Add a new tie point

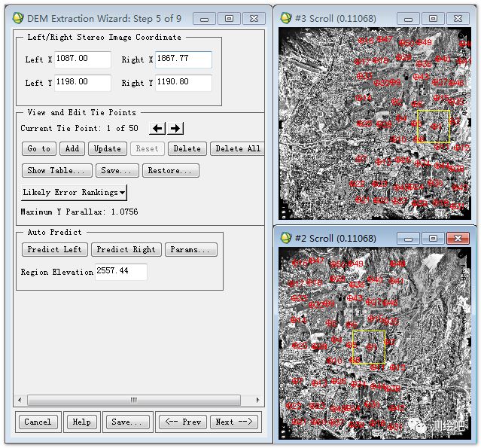(72, 149)
